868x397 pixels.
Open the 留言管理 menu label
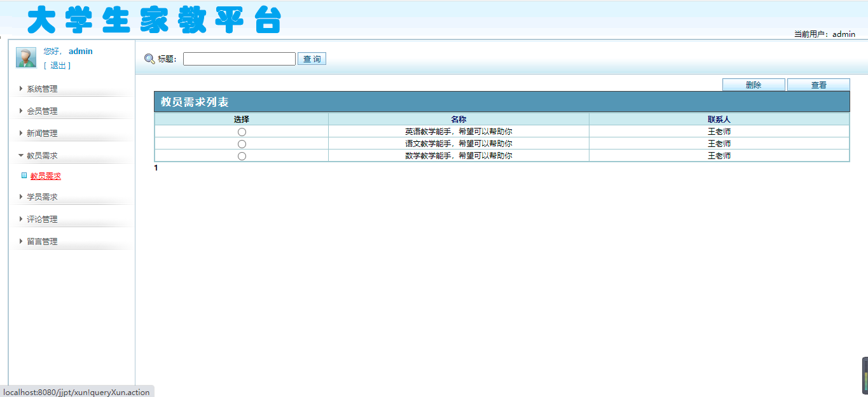pos(42,242)
